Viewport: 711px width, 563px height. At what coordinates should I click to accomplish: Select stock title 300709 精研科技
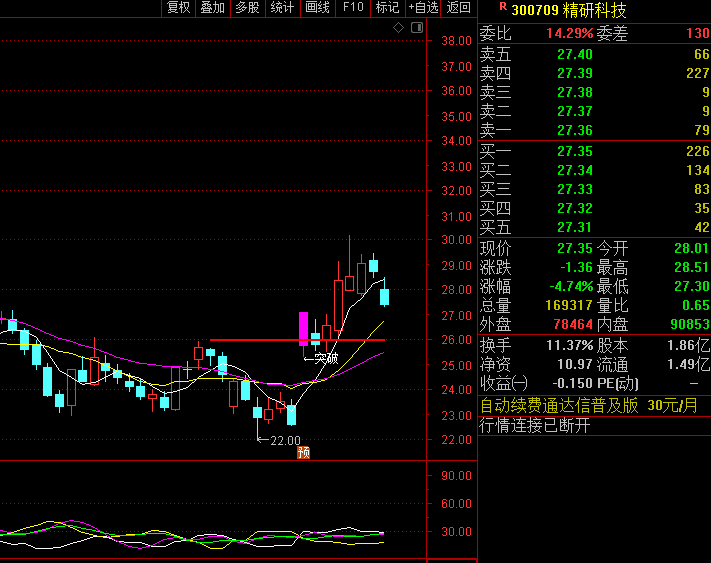point(569,10)
